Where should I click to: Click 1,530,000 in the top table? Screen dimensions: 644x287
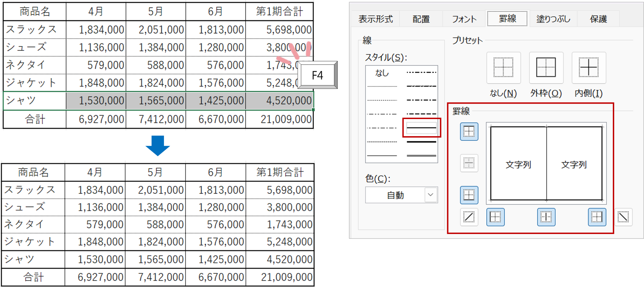pyautogui.click(x=96, y=101)
